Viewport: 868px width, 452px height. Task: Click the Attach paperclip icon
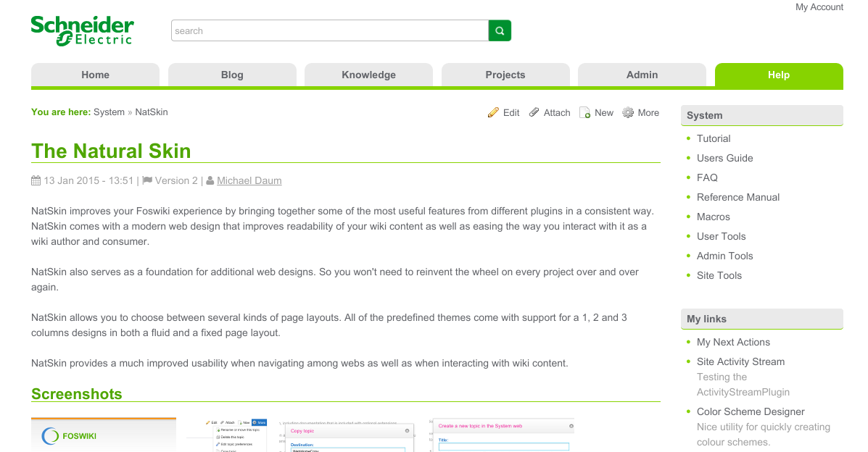(x=534, y=112)
